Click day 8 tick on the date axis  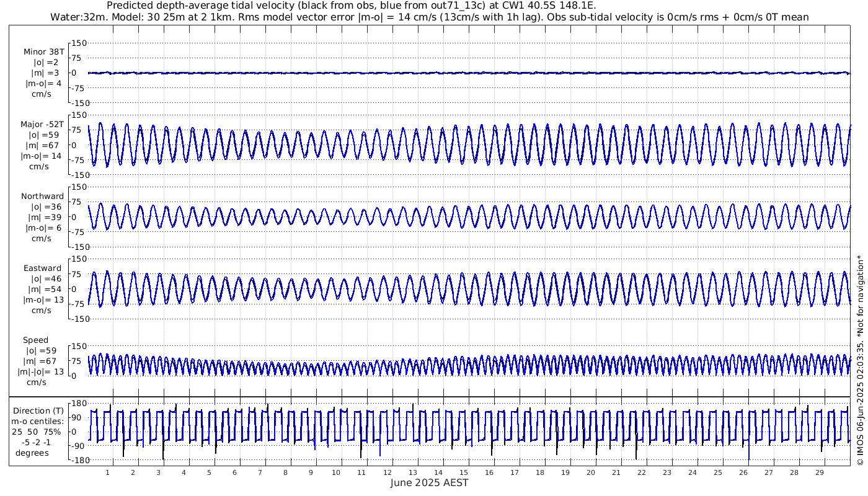tap(285, 472)
